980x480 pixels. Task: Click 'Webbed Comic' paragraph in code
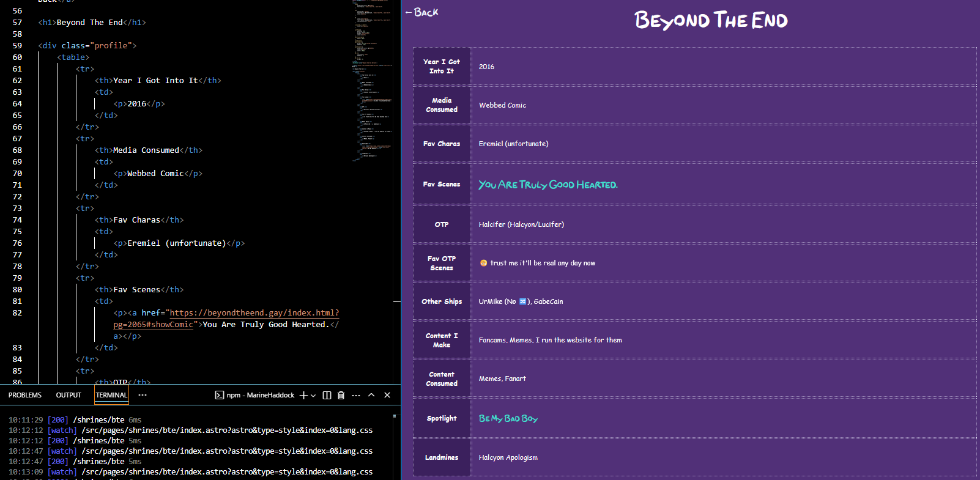tap(158, 174)
